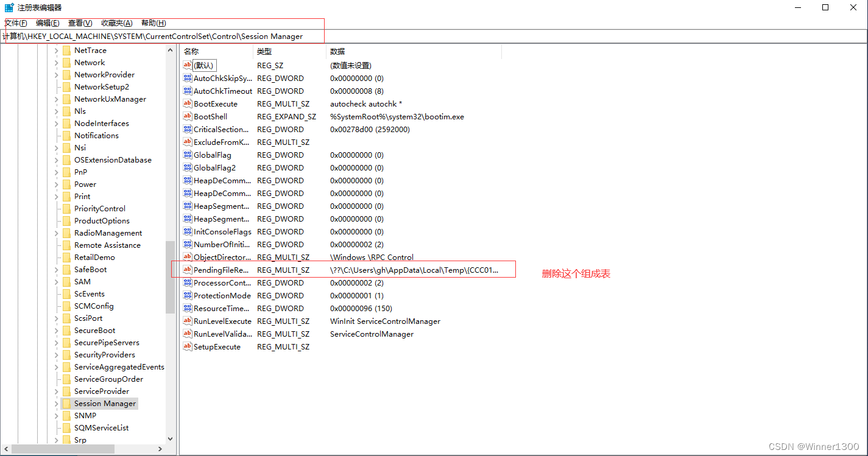Image resolution: width=868 pixels, height=456 pixels.
Task: Select the ObjectDirector... value name
Action: click(222, 257)
